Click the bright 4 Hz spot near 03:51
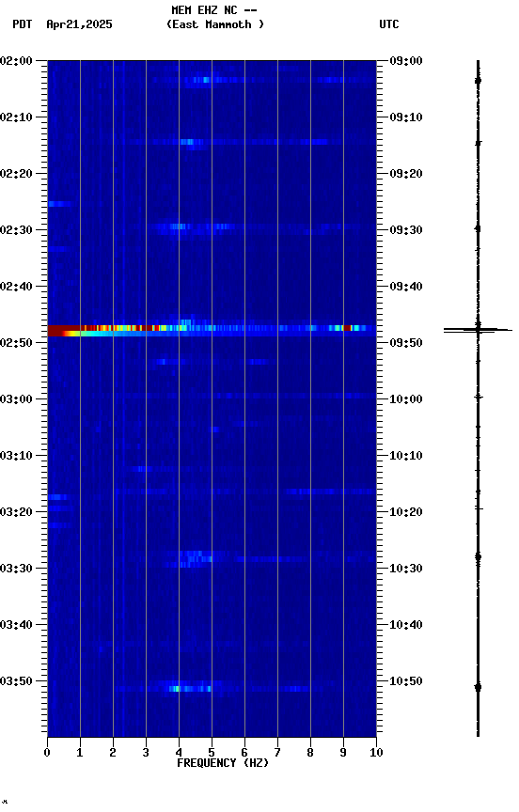The width and height of the screenshot is (519, 812). click(177, 689)
